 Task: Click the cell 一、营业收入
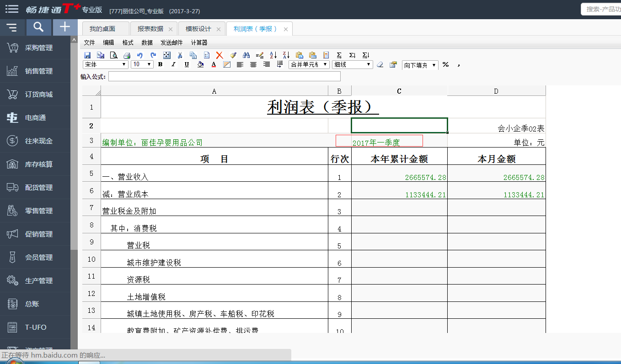pos(214,174)
